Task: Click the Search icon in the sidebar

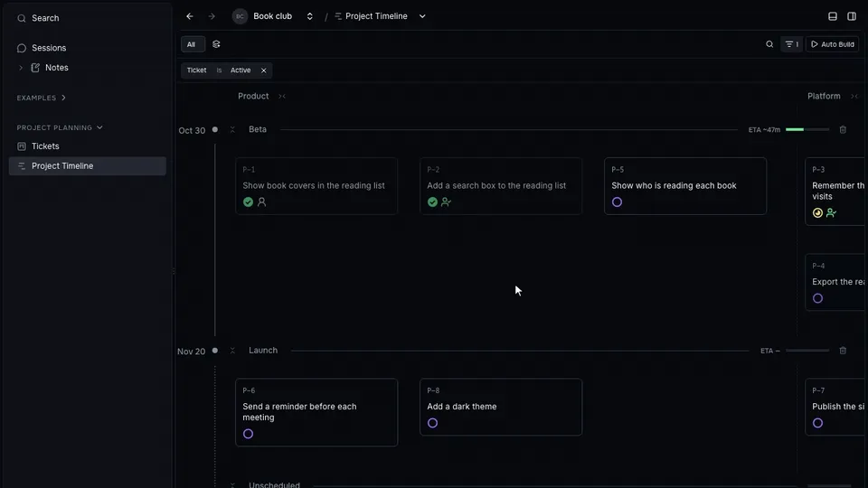Action: click(x=22, y=18)
